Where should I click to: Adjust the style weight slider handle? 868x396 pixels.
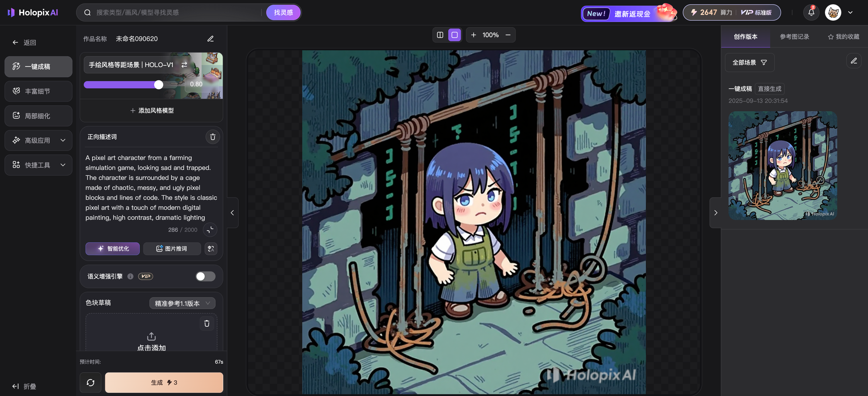[158, 85]
